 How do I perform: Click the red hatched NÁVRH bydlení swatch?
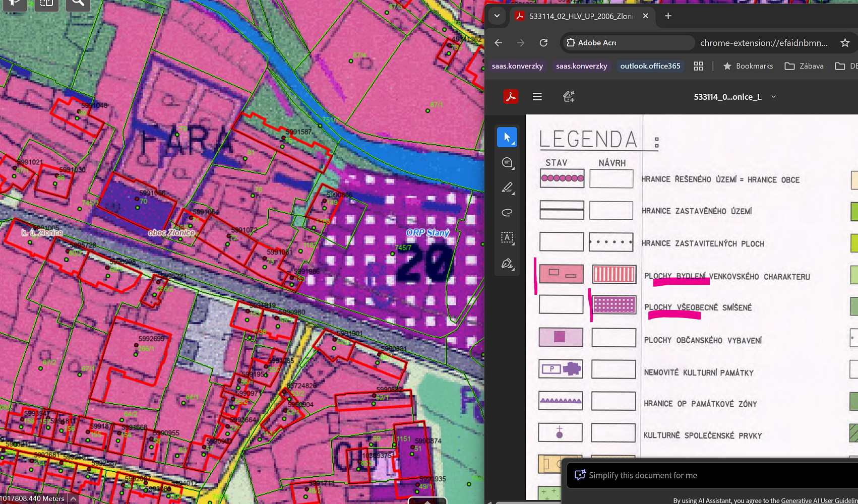point(614,275)
